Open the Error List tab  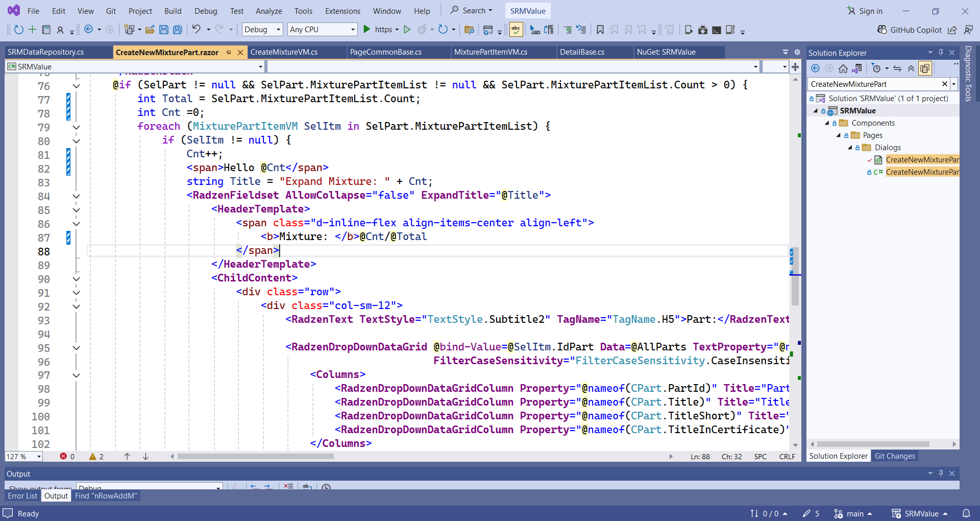pyautogui.click(x=22, y=496)
